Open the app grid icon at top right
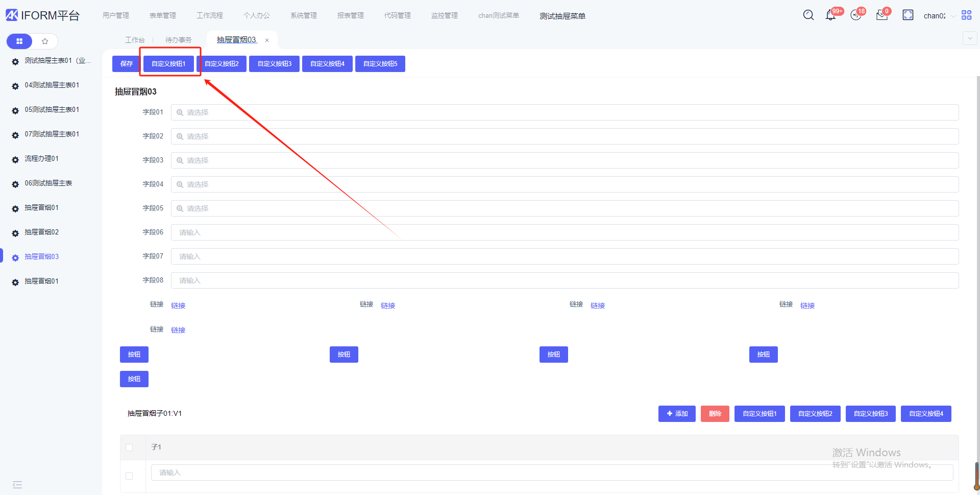Screen dimensions: 980x495 (966, 15)
